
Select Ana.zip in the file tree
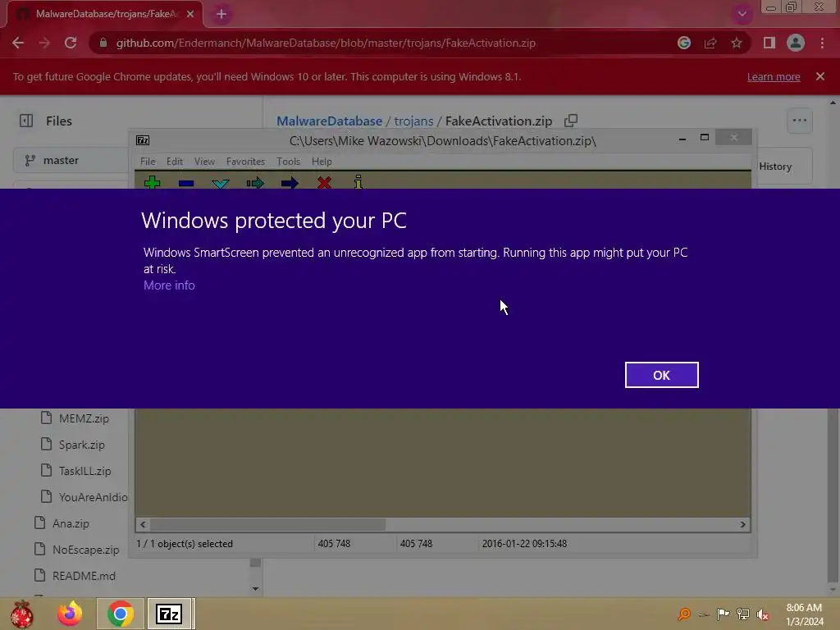[71, 523]
